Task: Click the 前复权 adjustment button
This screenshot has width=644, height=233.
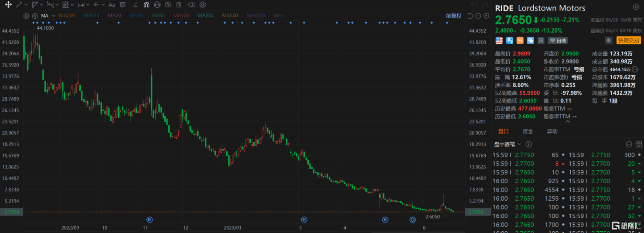Action: (x=453, y=16)
